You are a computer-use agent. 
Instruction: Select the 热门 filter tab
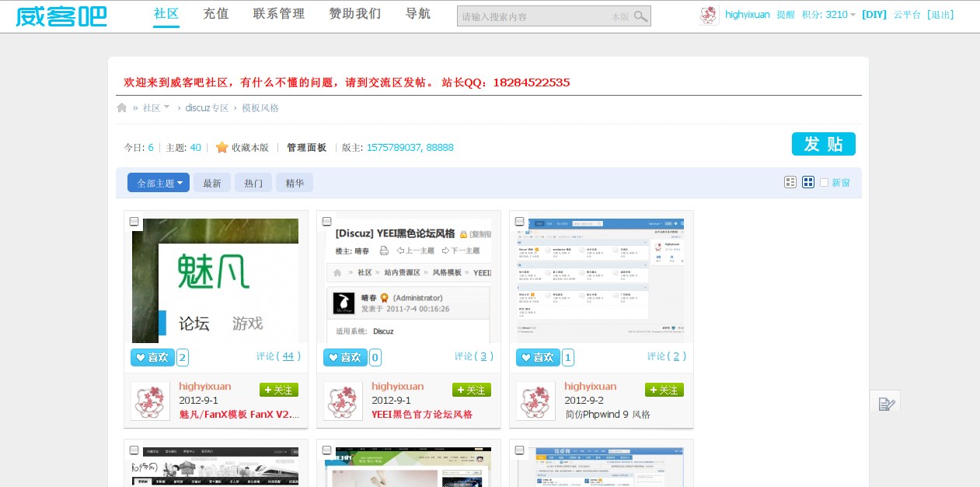(x=253, y=183)
